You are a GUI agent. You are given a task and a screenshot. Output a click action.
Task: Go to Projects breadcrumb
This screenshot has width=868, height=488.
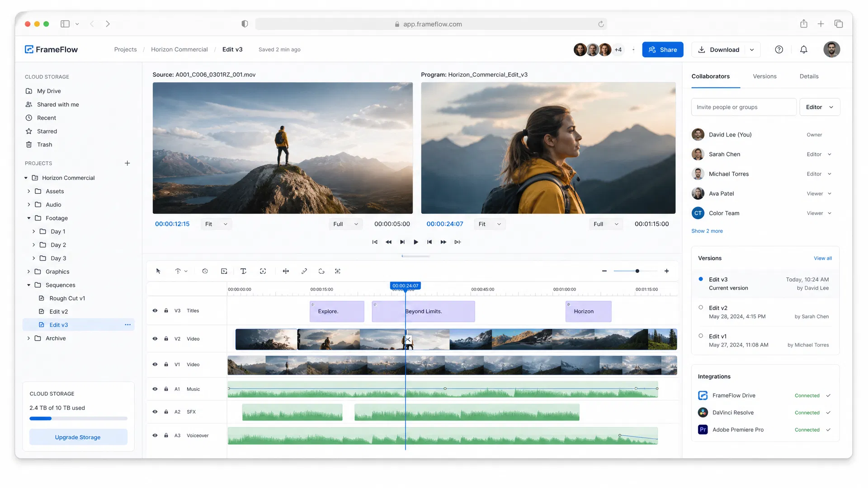(125, 50)
